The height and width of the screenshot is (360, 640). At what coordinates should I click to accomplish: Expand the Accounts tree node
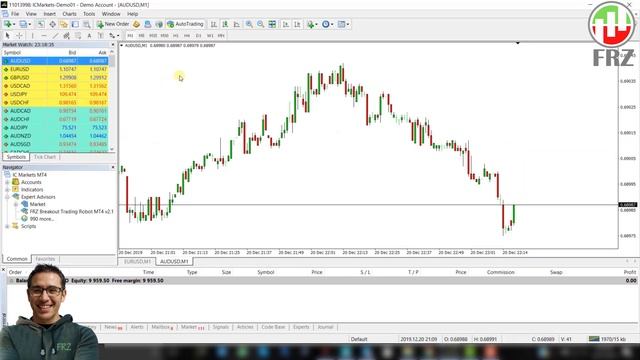pos(7,182)
